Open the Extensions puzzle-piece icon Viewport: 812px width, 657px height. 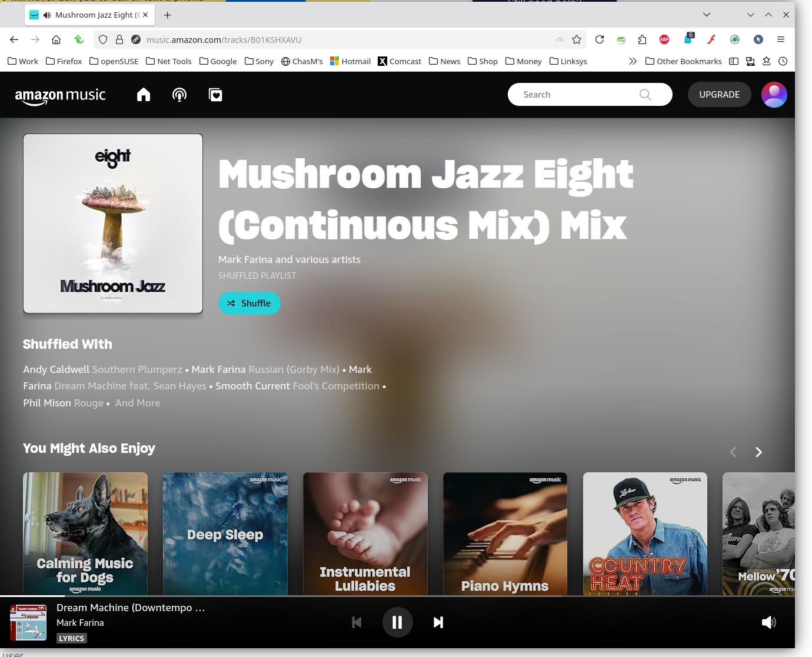[x=642, y=39]
